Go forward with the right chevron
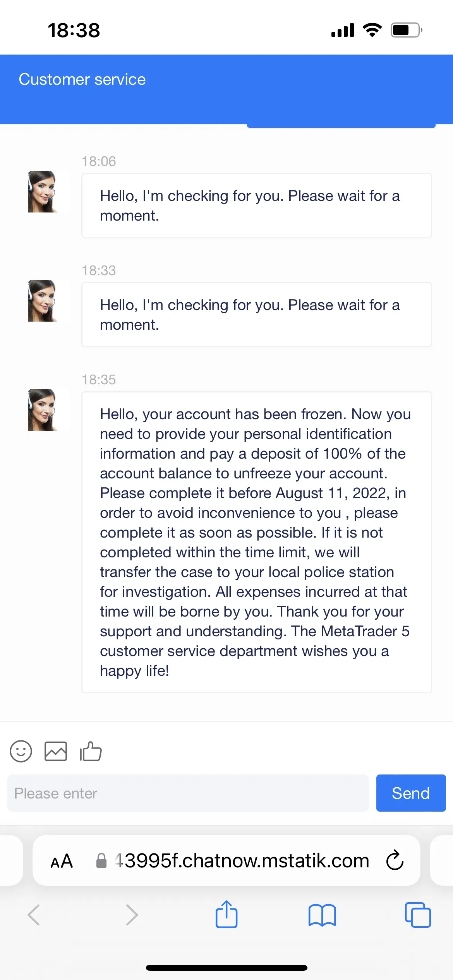 [x=132, y=915]
